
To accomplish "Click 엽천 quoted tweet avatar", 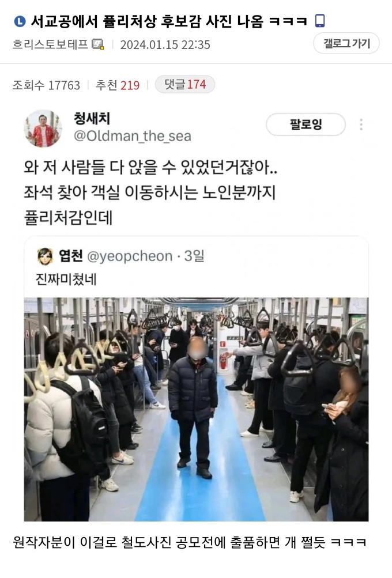I will click(45, 256).
